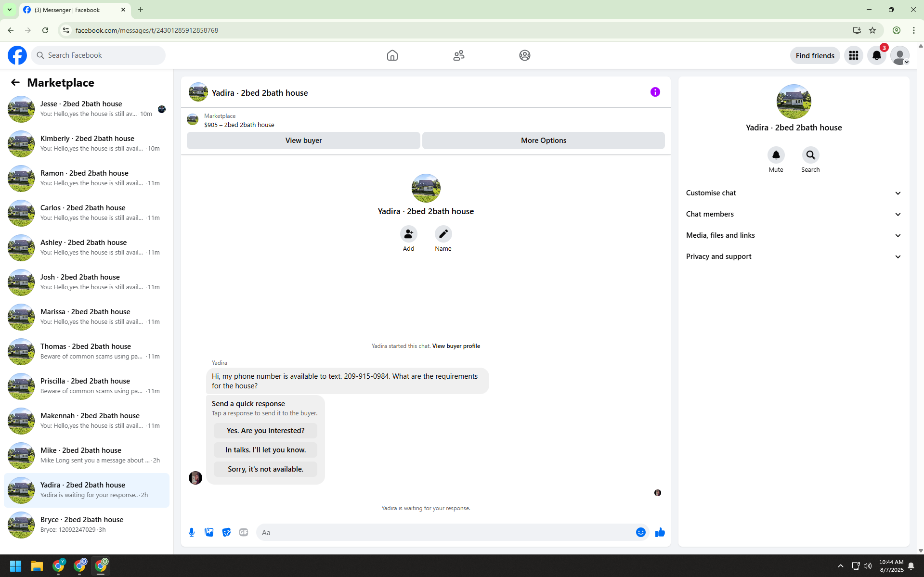Click the Find friends button
Viewport: 924px width, 577px height.
pyautogui.click(x=815, y=55)
